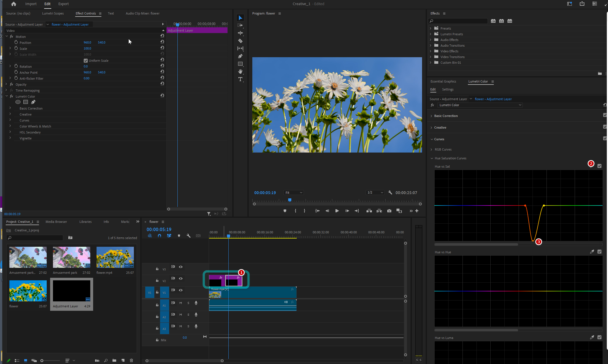Viewport: 608px width, 364px height.
Task: Open Settings in Lumetri Color panel
Action: point(448,89)
